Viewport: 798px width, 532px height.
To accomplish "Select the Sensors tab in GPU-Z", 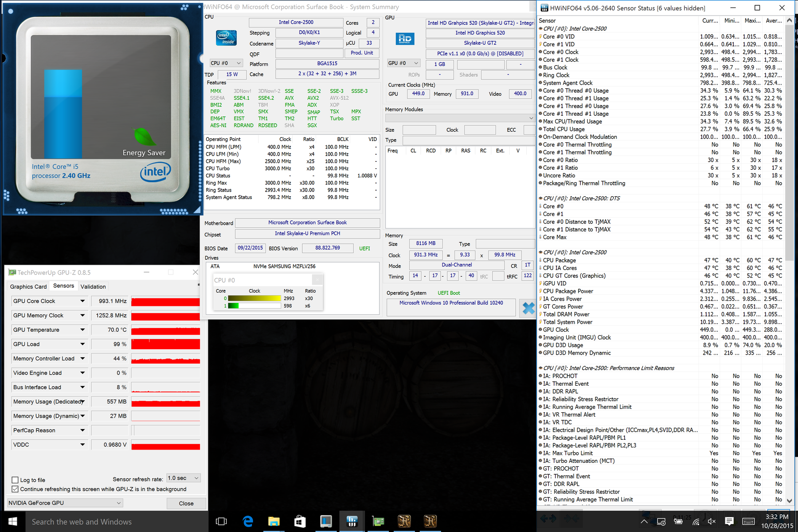I will coord(64,286).
